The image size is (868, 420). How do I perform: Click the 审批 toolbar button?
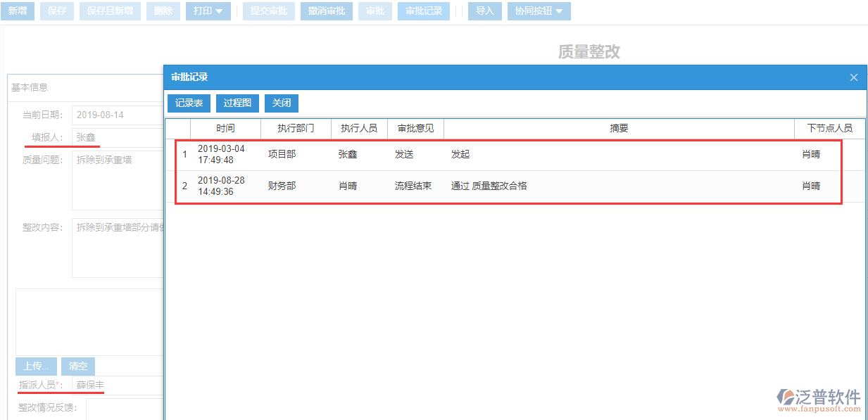375,11
